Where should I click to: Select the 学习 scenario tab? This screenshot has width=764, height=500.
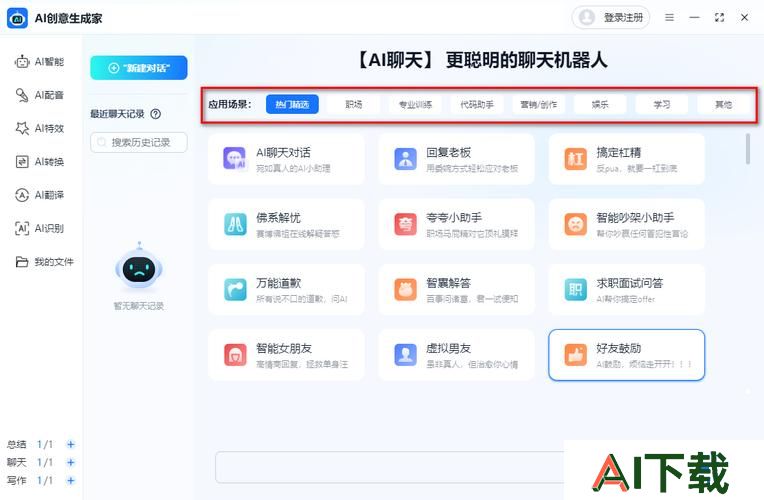(661, 104)
